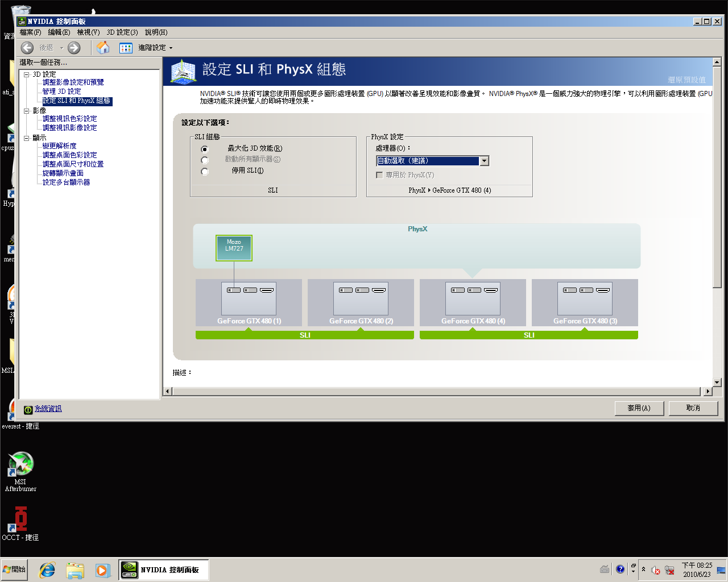Screen dimensions: 728x582
Task: Click the taskbar clock 下午 08:25
Action: click(697, 570)
